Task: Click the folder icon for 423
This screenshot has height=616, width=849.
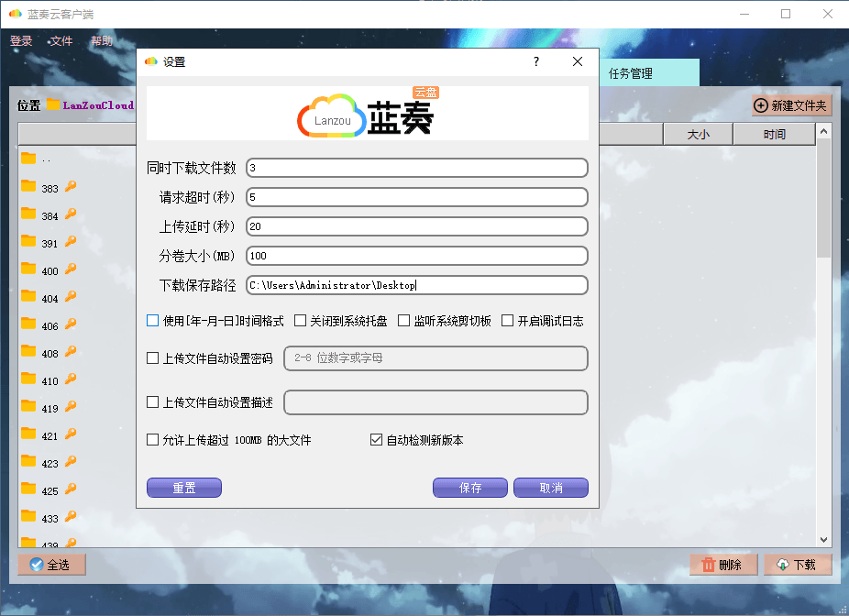Action: (28, 461)
